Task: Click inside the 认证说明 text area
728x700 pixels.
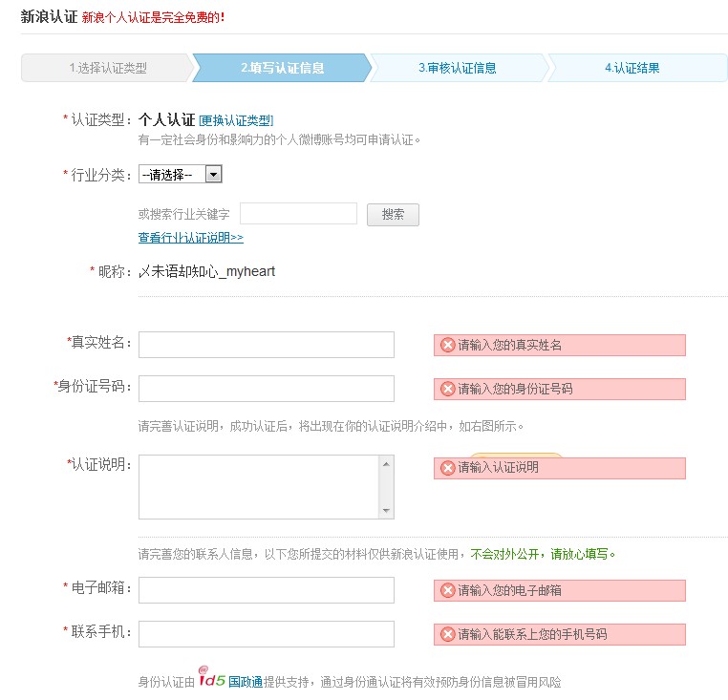Action: (259, 487)
